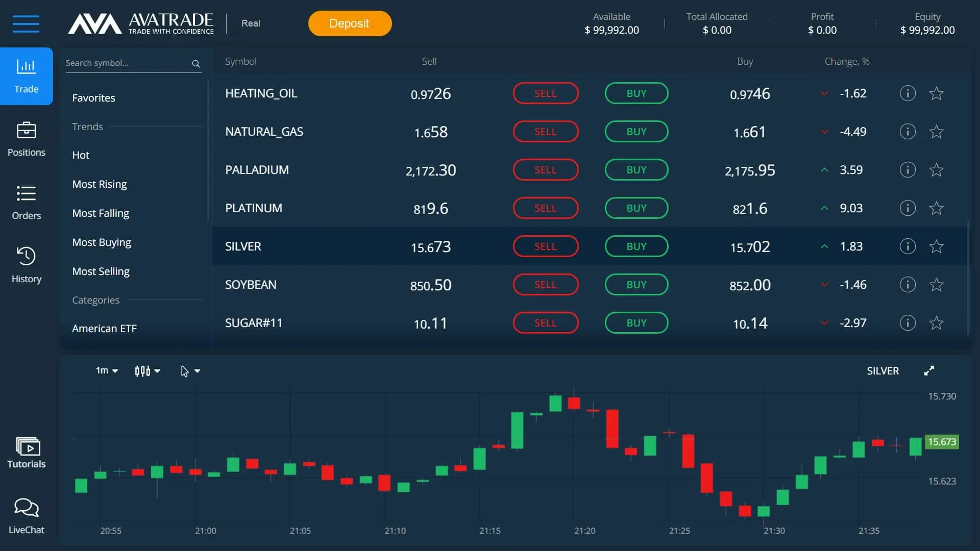The height and width of the screenshot is (551, 980).
Task: Open the Trade panel in the sidebar
Action: [x=26, y=76]
